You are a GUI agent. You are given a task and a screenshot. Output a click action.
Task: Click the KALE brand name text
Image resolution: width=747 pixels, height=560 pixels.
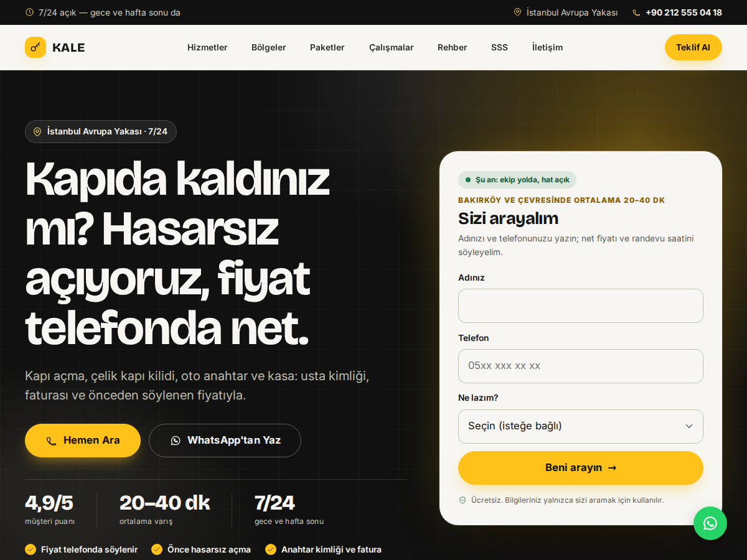pyautogui.click(x=68, y=47)
